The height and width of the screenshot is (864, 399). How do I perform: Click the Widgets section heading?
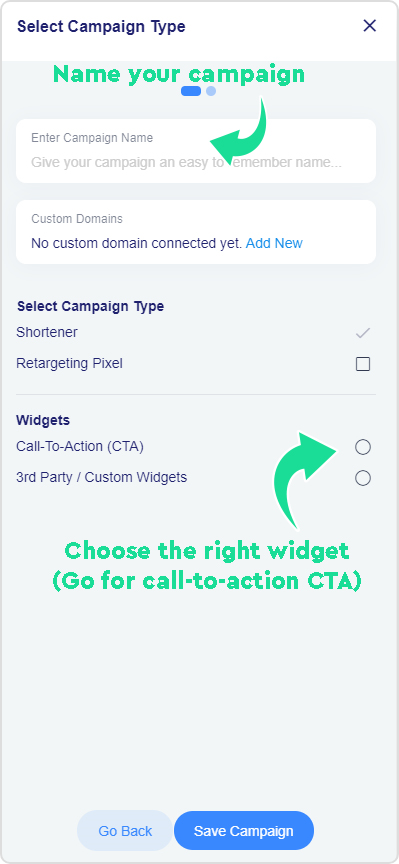pyautogui.click(x=43, y=420)
